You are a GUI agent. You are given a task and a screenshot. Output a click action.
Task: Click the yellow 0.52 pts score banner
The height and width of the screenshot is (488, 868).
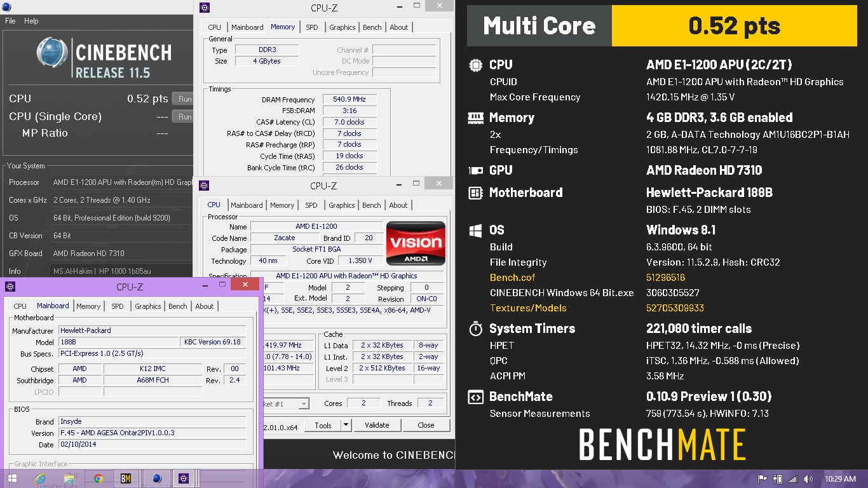coord(734,26)
